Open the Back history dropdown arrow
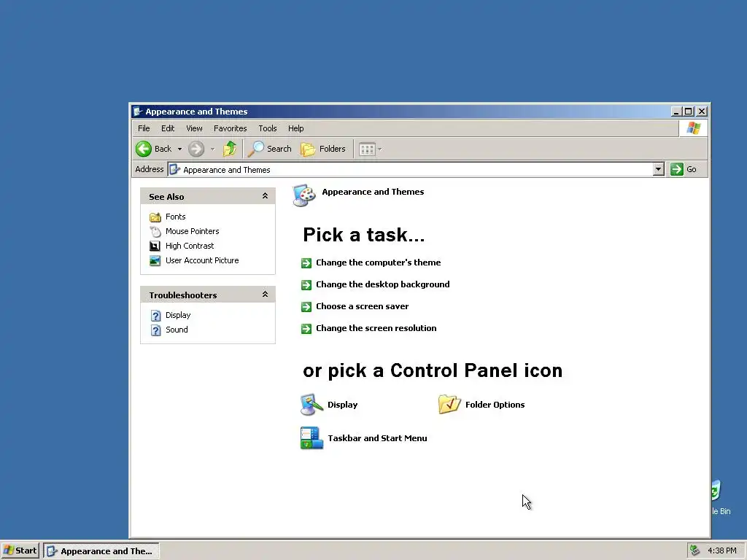The width and height of the screenshot is (747, 560). click(x=179, y=149)
